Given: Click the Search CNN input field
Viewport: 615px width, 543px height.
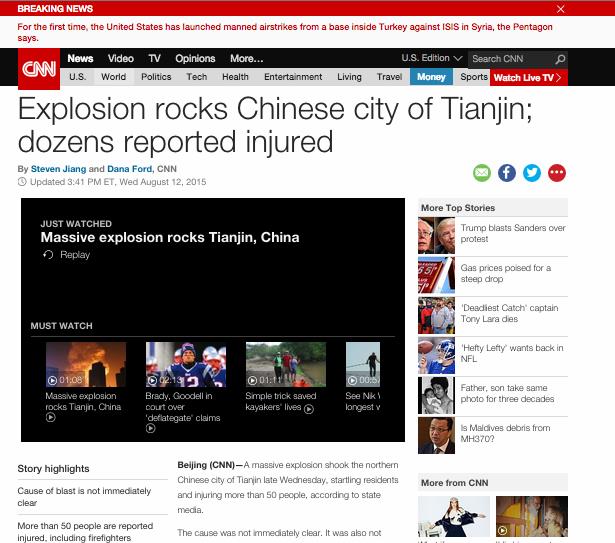Looking at the screenshot, I should (510, 59).
